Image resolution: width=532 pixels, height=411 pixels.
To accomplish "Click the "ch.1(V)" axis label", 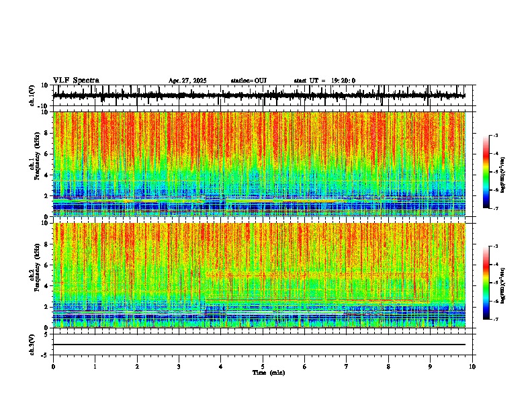I will click(32, 95).
